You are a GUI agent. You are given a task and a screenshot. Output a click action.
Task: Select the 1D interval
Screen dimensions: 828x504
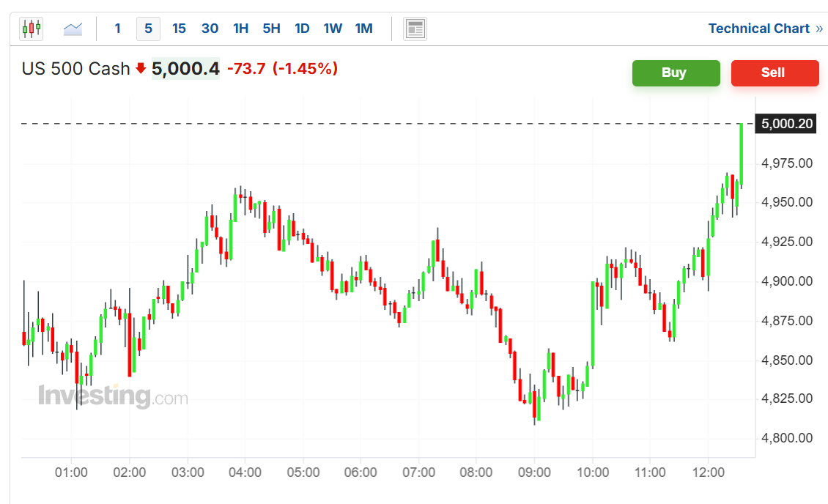pos(302,29)
